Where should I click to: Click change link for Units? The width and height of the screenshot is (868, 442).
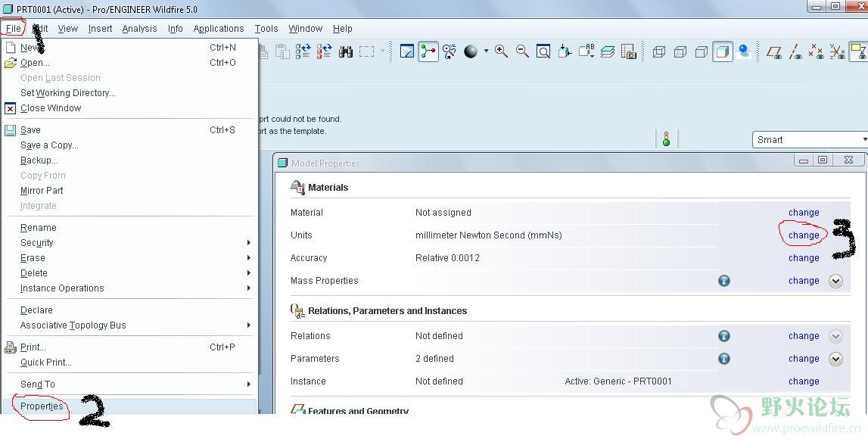pyautogui.click(x=804, y=235)
